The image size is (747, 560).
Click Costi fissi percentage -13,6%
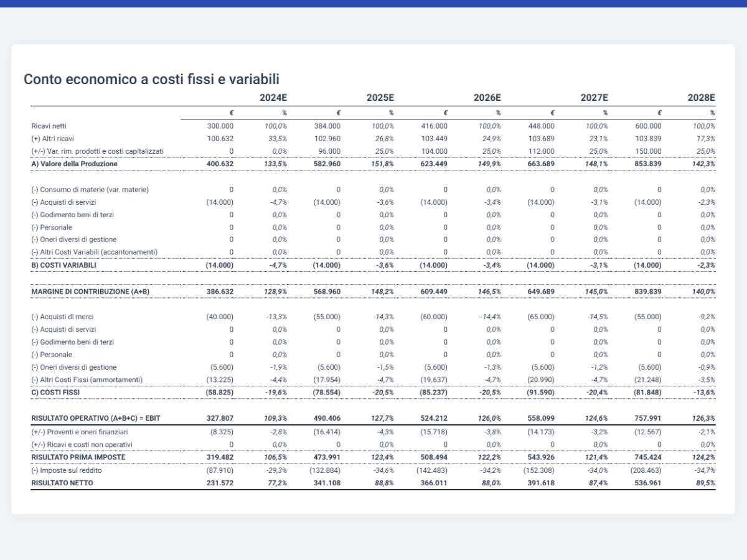click(x=704, y=393)
